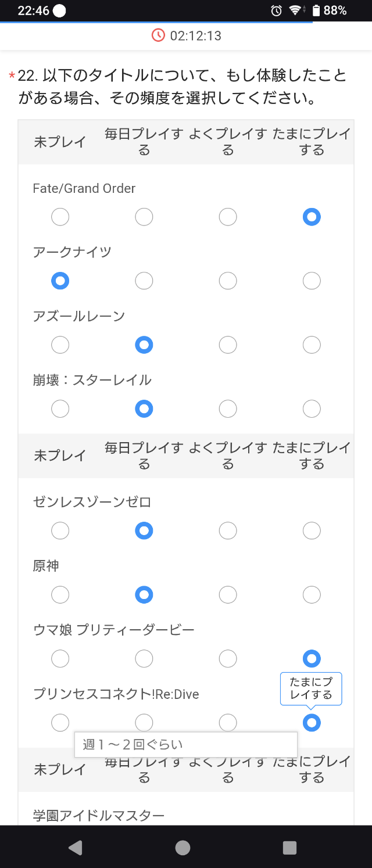This screenshot has width=372, height=868.
Task: Select 未プレイ for ゼンレスゾーンゼロ
Action: 60,530
